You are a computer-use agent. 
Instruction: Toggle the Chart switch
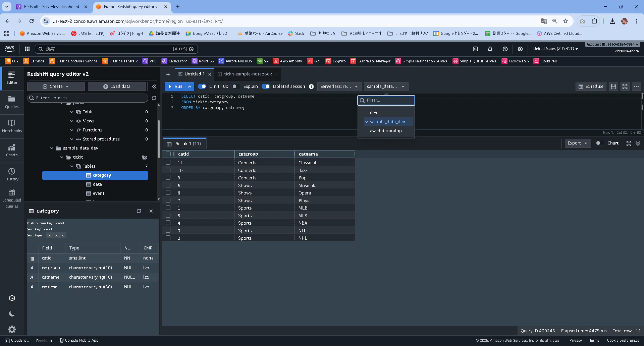click(600, 143)
